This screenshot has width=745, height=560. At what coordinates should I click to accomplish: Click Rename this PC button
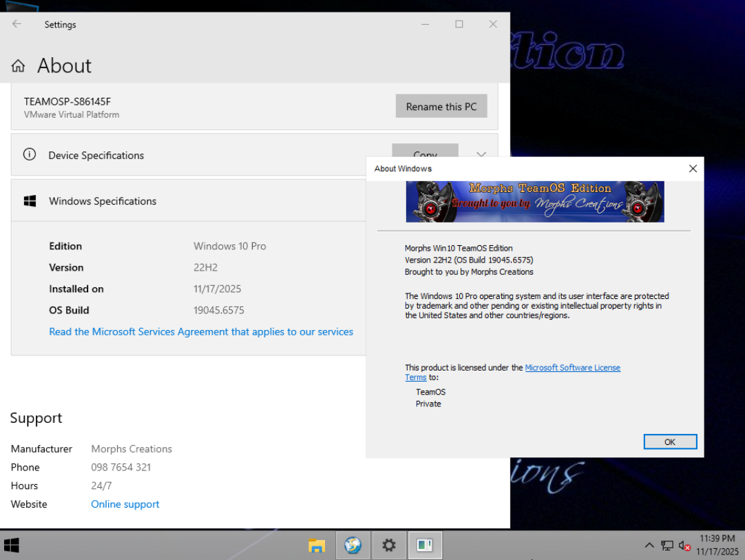(x=441, y=107)
